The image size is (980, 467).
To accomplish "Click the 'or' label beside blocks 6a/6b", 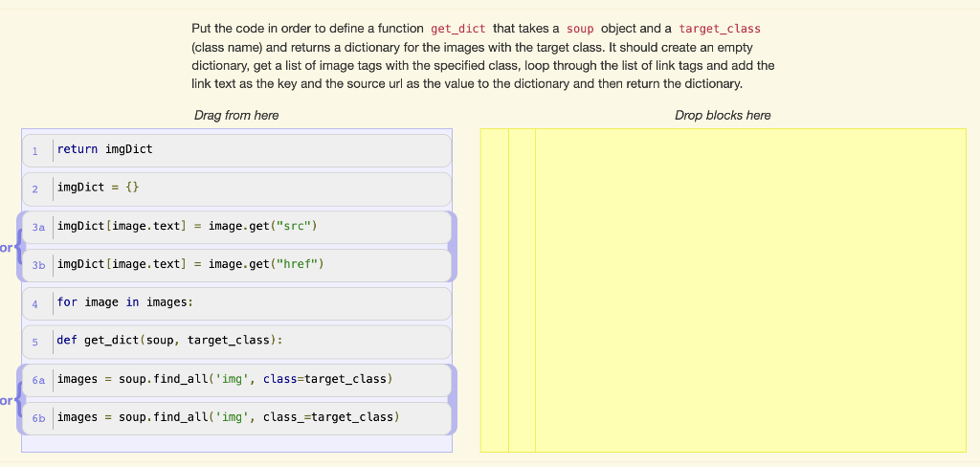I will tap(7, 400).
